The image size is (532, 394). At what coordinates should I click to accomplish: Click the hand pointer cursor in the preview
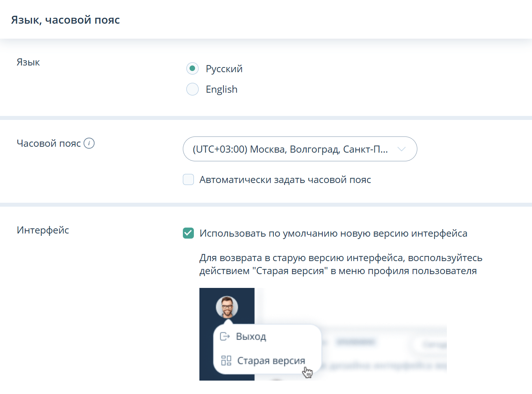click(307, 372)
